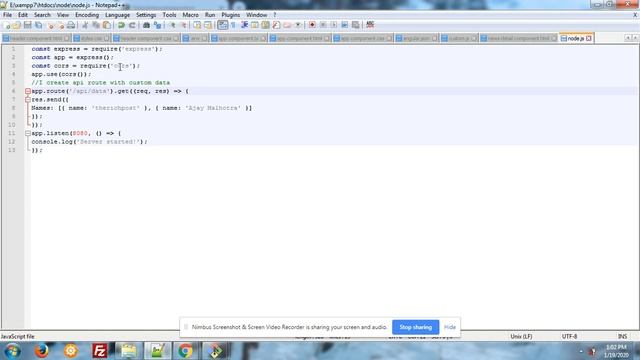Print the document with the Print icon
640x360 pixels.
pyautogui.click(x=71, y=25)
